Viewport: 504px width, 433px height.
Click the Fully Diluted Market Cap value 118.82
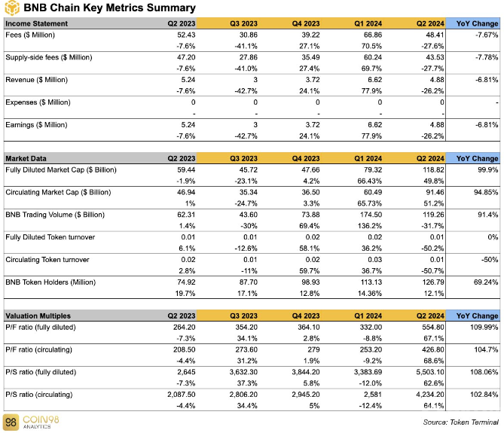pyautogui.click(x=434, y=169)
